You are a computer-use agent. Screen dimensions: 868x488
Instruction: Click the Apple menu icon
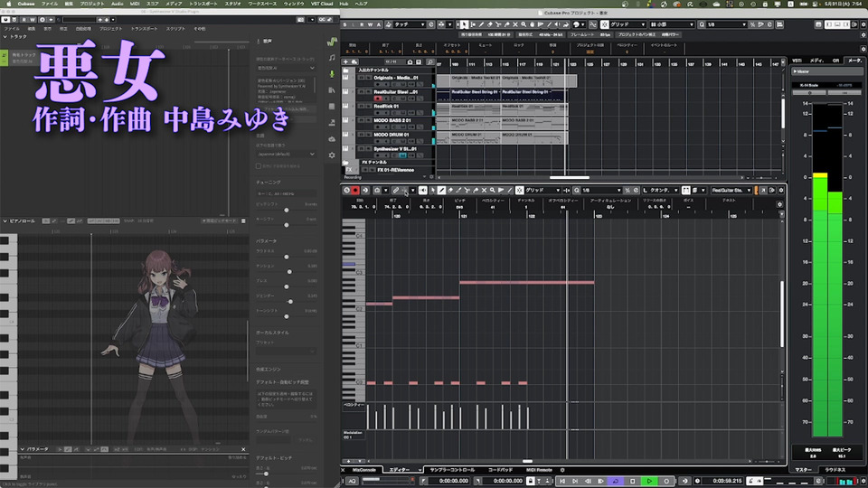pyautogui.click(x=9, y=4)
